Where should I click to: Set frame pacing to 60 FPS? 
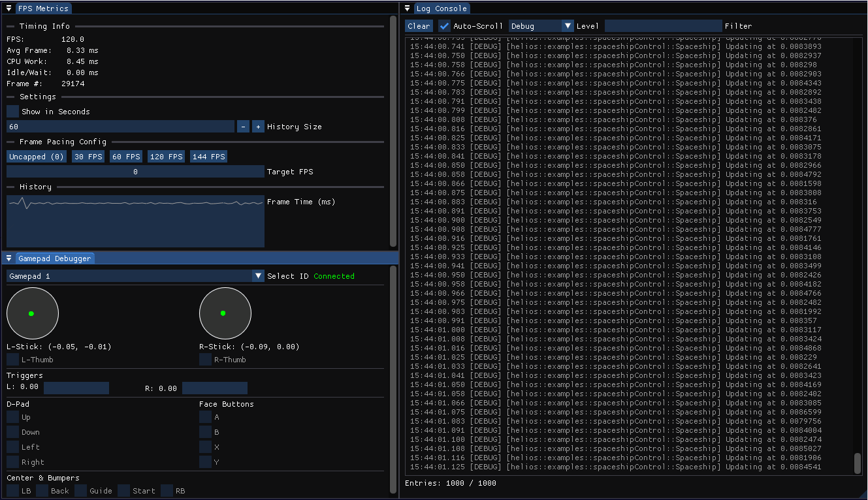coord(126,157)
